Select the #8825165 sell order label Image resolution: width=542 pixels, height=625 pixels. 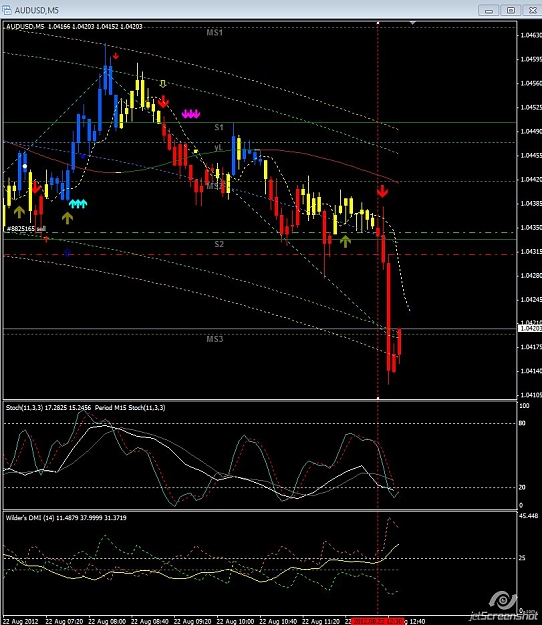[26, 228]
